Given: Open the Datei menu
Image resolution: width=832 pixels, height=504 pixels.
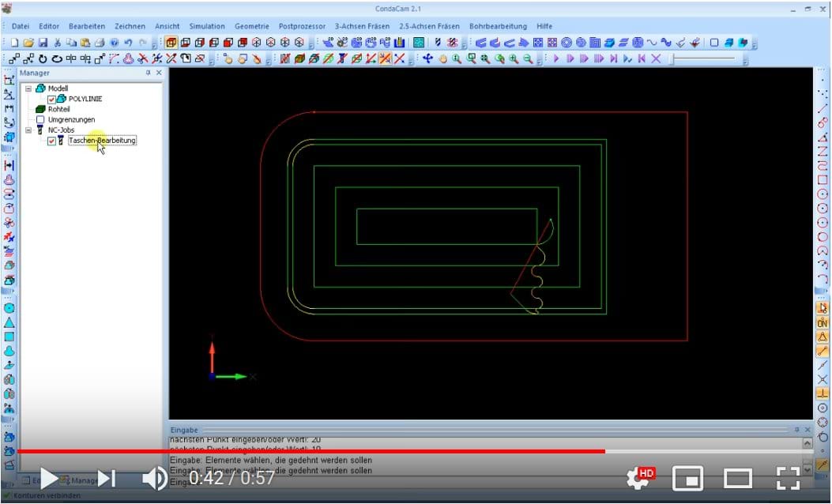Looking at the screenshot, I should click(21, 26).
